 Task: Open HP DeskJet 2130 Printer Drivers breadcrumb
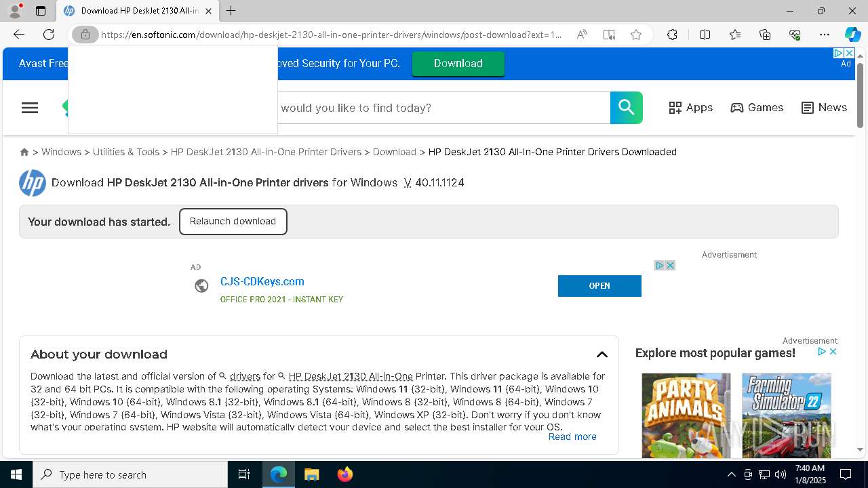pyautogui.click(x=266, y=152)
